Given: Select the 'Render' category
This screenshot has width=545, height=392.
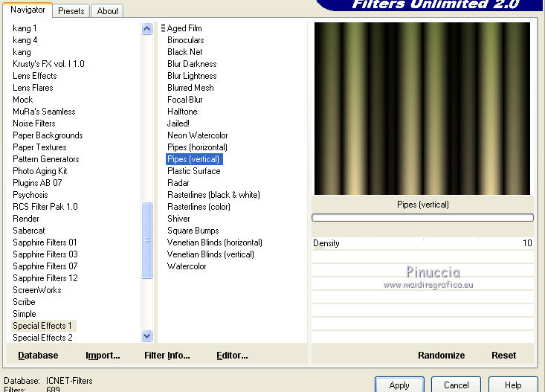Looking at the screenshot, I should tap(26, 219).
